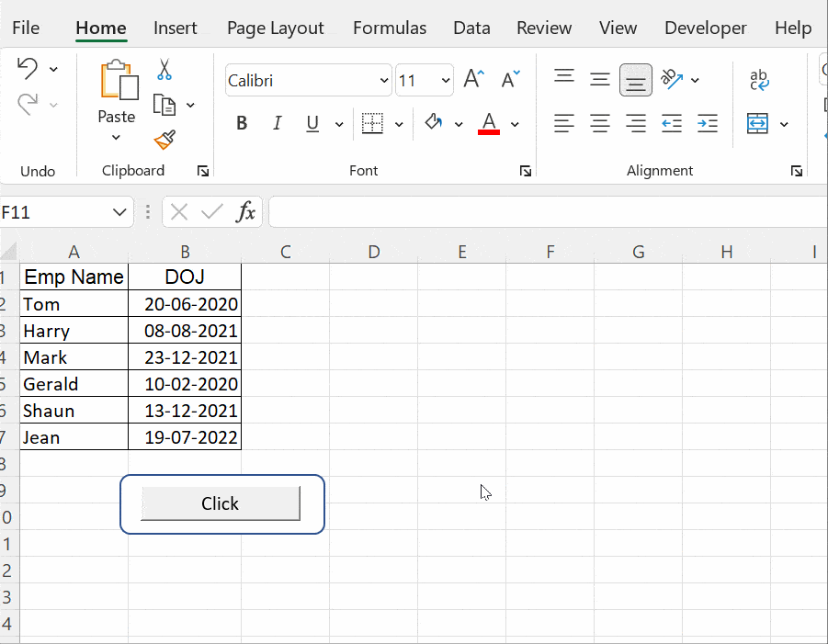Expand the fill color palette arrow
This screenshot has height=644, width=828.
459,125
